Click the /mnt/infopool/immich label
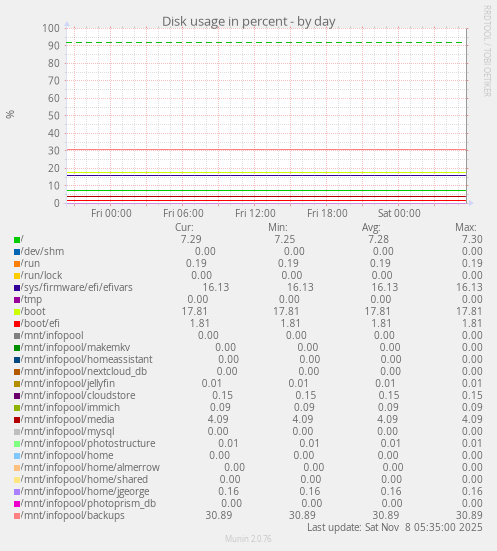 pyautogui.click(x=70, y=408)
